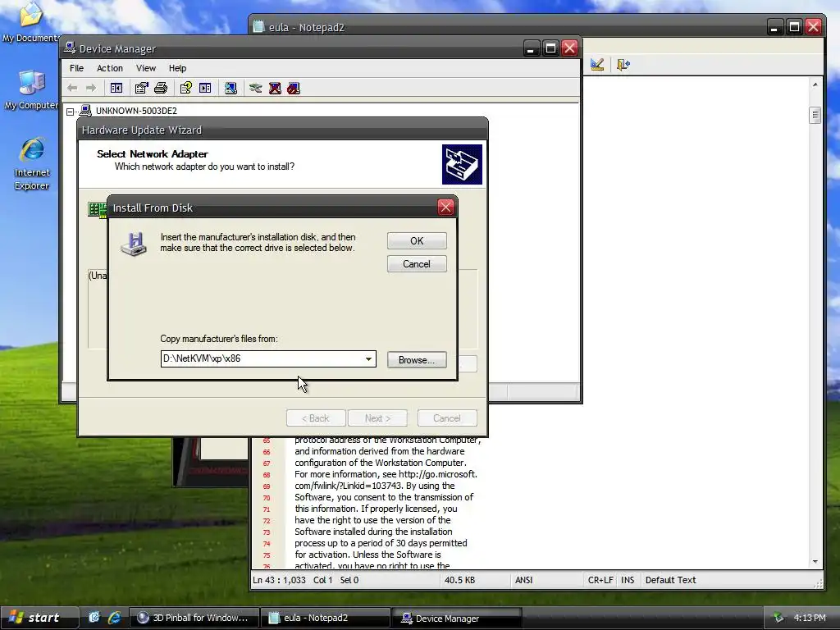Click Notepad2 scrollbar up arrow
This screenshot has width=840, height=630.
[815, 84]
